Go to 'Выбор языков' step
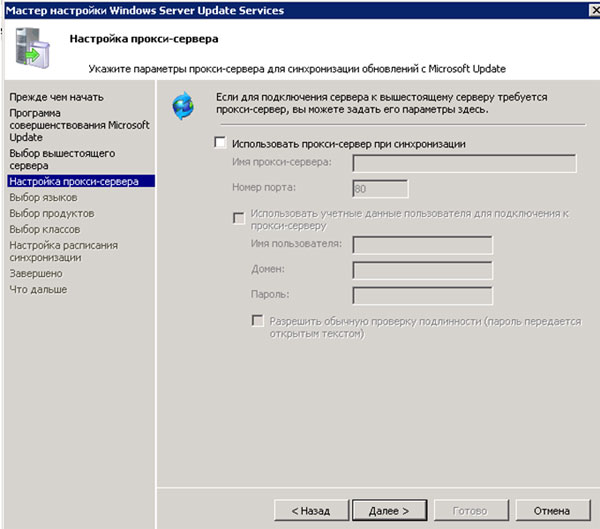This screenshot has height=529, width=600. coord(38,197)
